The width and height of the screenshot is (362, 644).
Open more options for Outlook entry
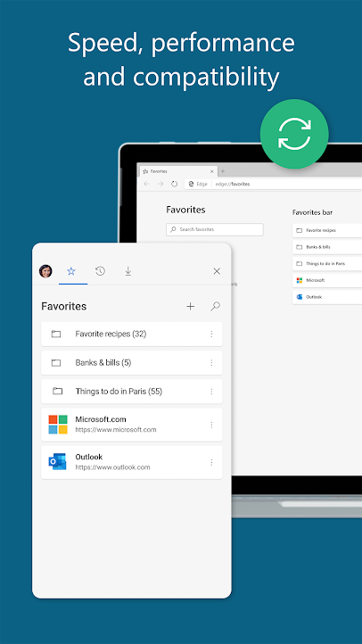(212, 462)
